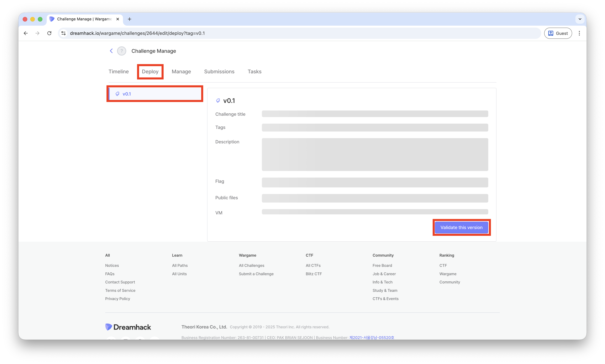Reload the page with the refresh icon
Screen dimensions: 605x364
(x=49, y=33)
